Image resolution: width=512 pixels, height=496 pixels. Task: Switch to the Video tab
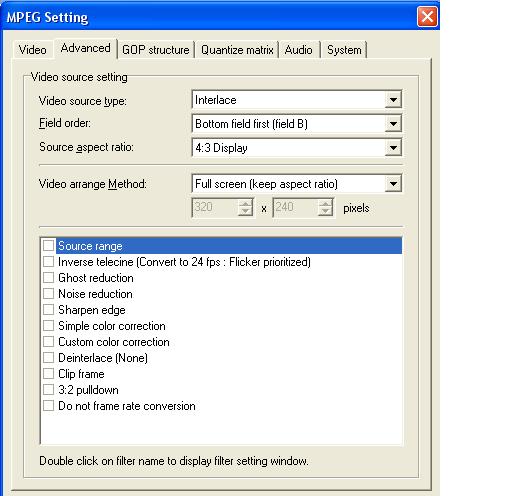pyautogui.click(x=32, y=50)
